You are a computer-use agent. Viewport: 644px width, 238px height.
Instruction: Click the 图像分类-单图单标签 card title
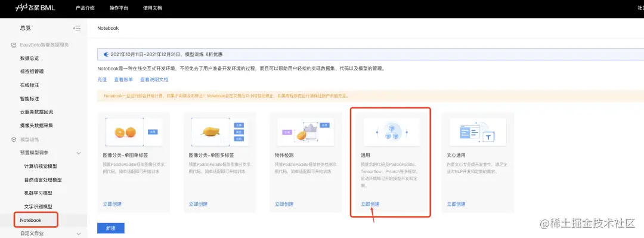pos(125,155)
